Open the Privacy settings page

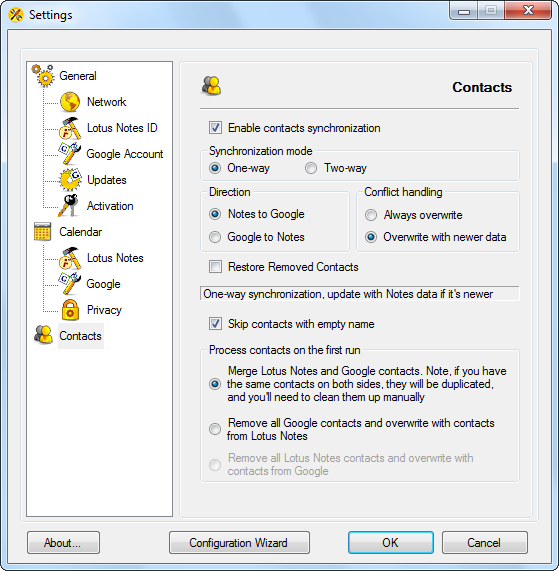[x=104, y=310]
